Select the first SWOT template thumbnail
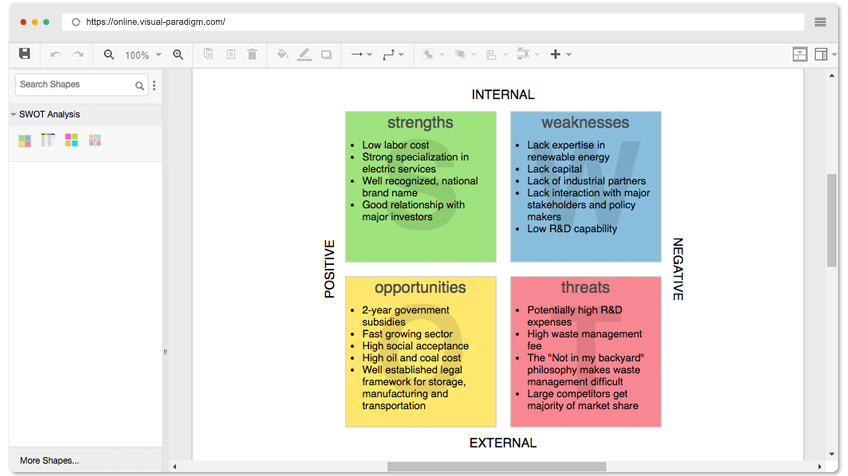 click(25, 141)
